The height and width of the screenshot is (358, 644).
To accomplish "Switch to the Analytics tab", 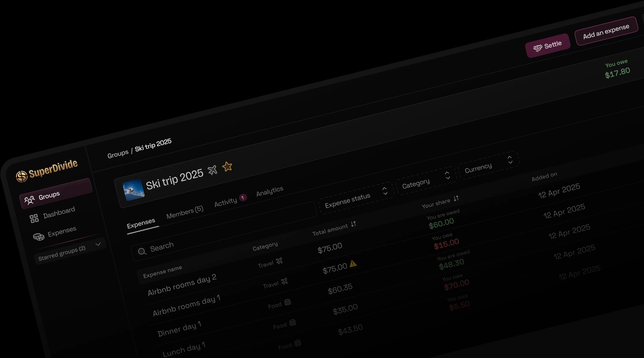I will click(270, 191).
